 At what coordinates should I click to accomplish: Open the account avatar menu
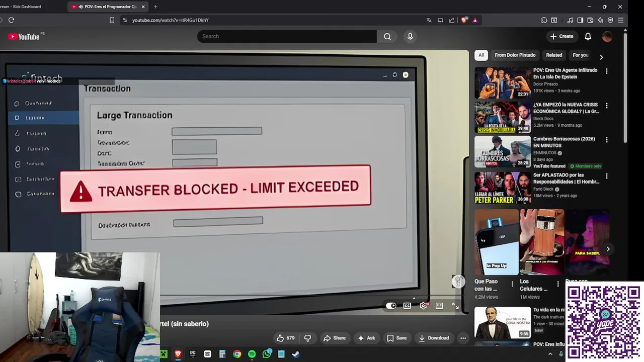(x=607, y=36)
